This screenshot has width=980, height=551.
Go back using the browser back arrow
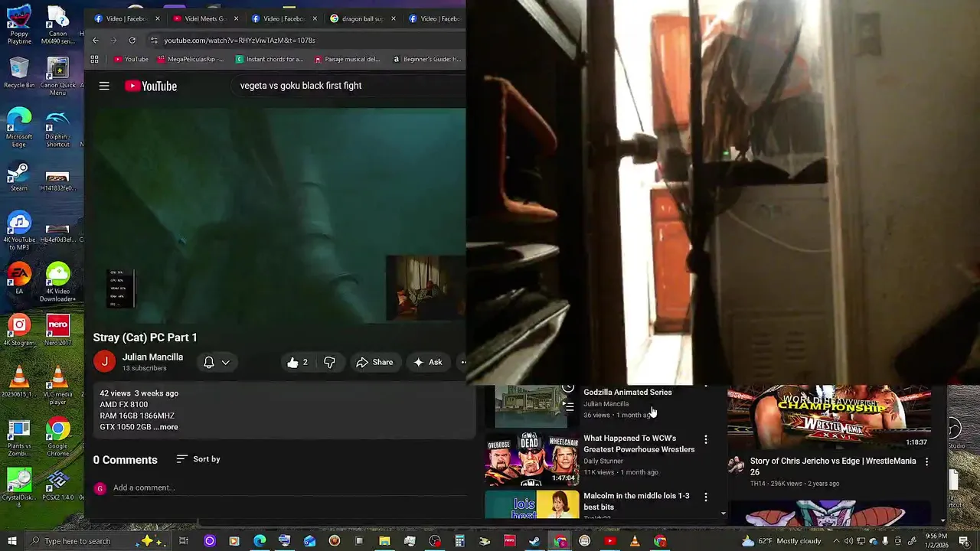pyautogui.click(x=95, y=40)
